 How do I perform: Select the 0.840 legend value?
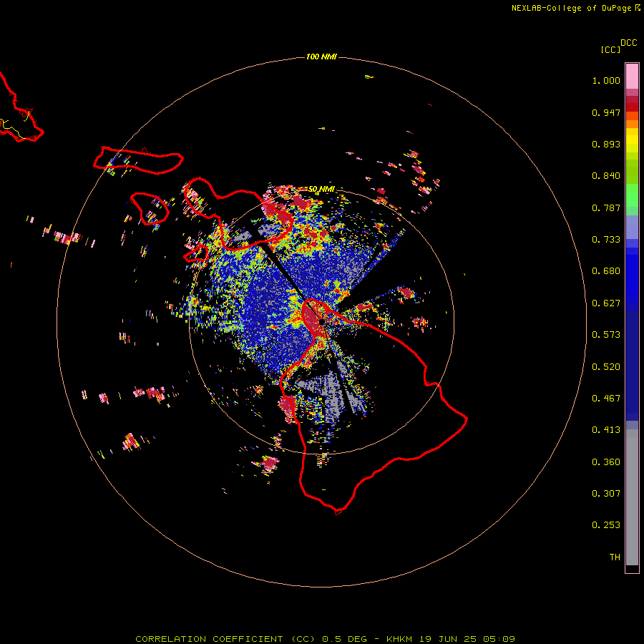[606, 176]
